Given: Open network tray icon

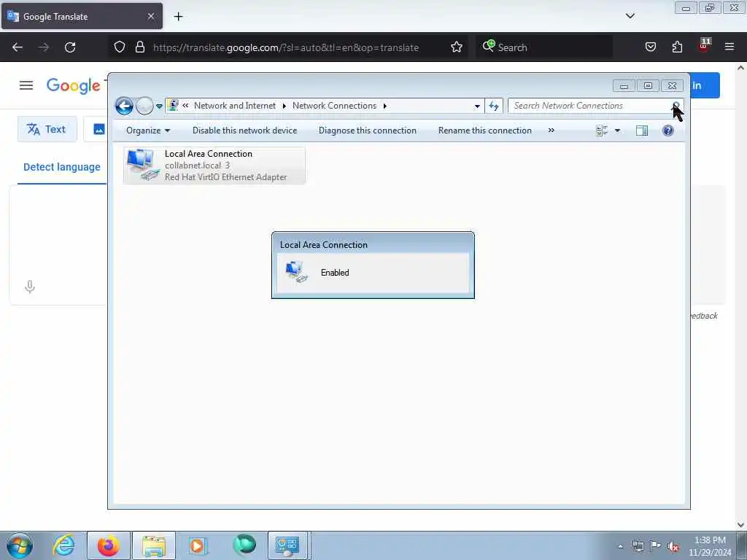Looking at the screenshot, I should pyautogui.click(x=638, y=547).
